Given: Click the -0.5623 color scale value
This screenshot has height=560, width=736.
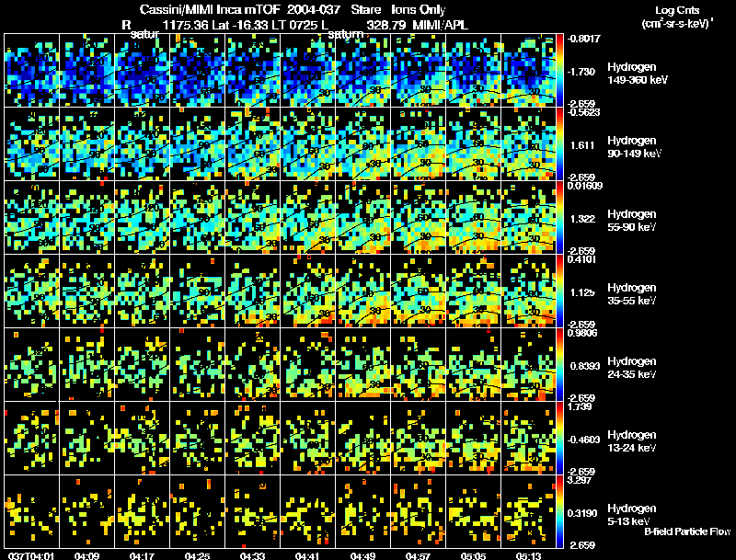Looking at the screenshot, I should coord(583,112).
